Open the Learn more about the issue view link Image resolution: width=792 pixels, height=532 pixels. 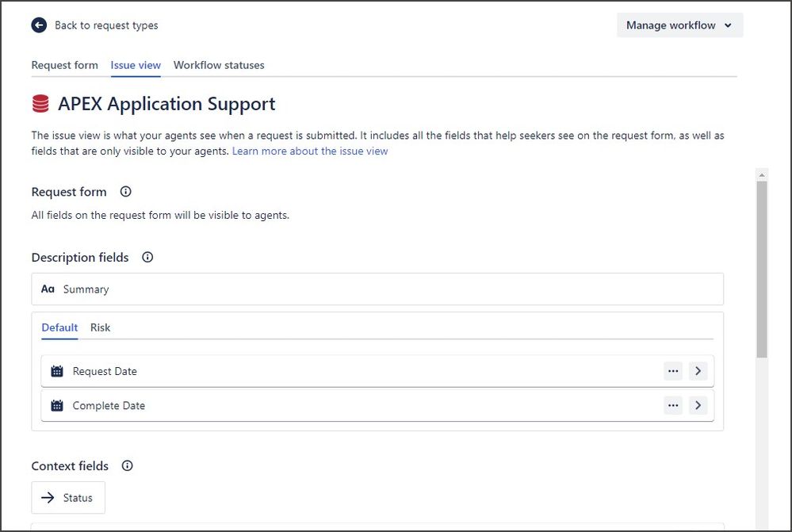(310, 151)
